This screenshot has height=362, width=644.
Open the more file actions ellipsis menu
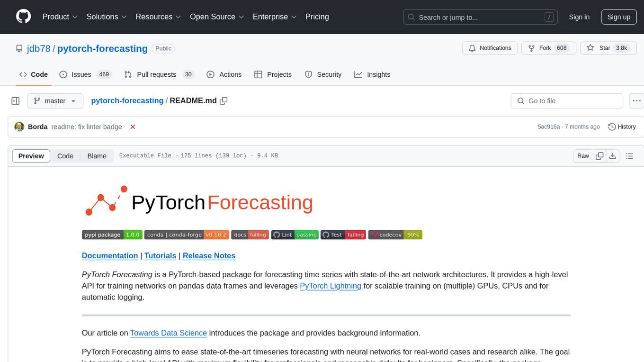click(636, 101)
